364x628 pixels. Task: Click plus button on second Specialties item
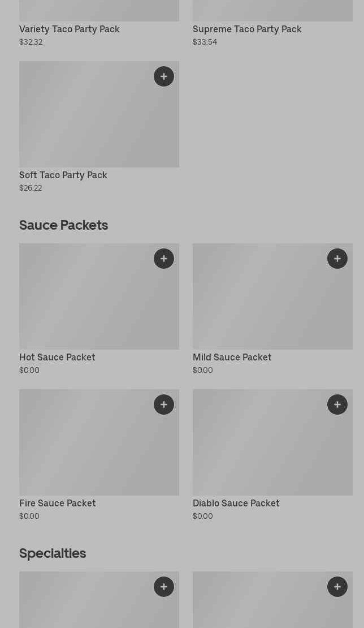tap(337, 587)
